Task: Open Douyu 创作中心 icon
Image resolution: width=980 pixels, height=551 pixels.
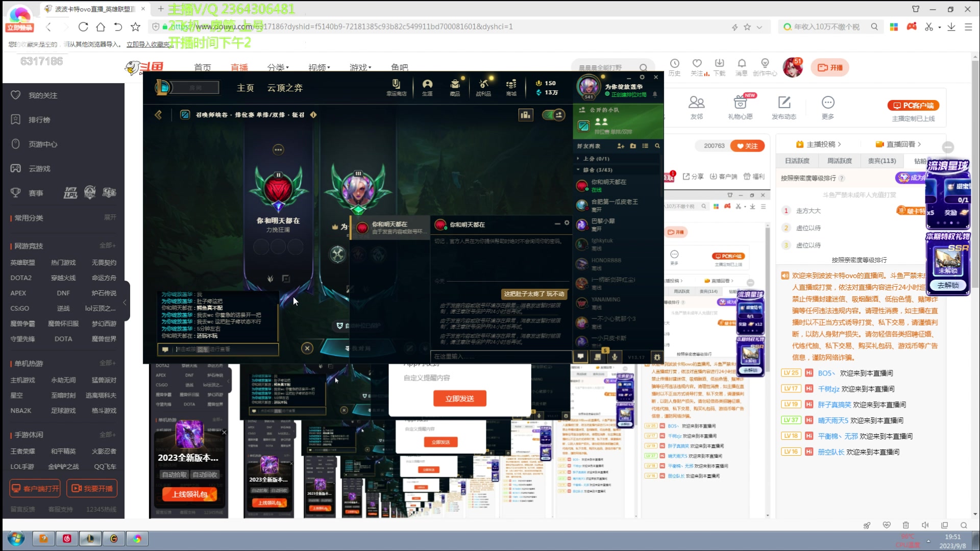Action: (x=765, y=67)
